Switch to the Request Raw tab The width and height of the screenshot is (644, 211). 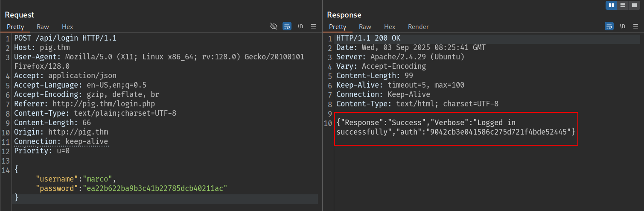(x=43, y=26)
